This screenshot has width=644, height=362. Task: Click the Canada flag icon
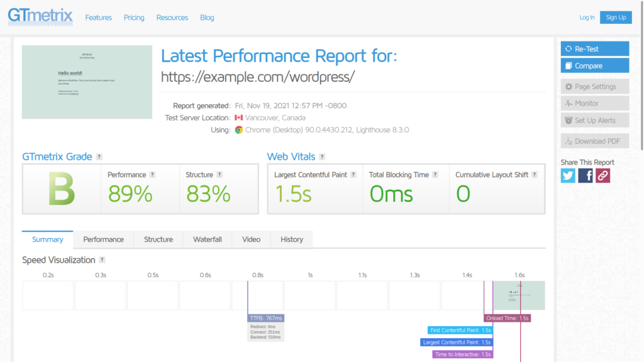coord(238,118)
